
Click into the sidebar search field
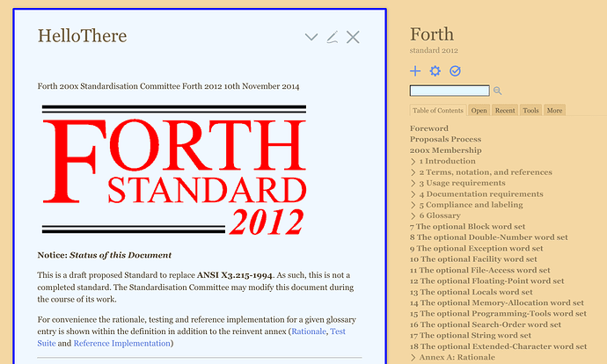click(449, 91)
